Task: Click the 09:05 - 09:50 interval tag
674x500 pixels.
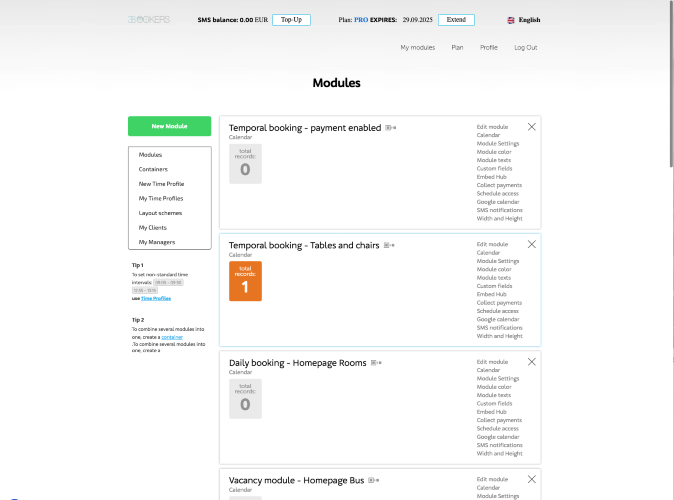Action: click(x=168, y=282)
